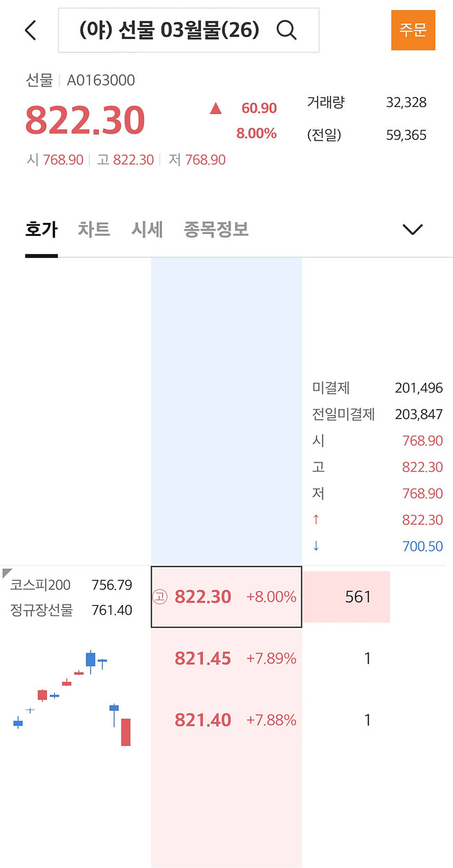Click the lower limit ↓ arrow icon

pyautogui.click(x=315, y=546)
